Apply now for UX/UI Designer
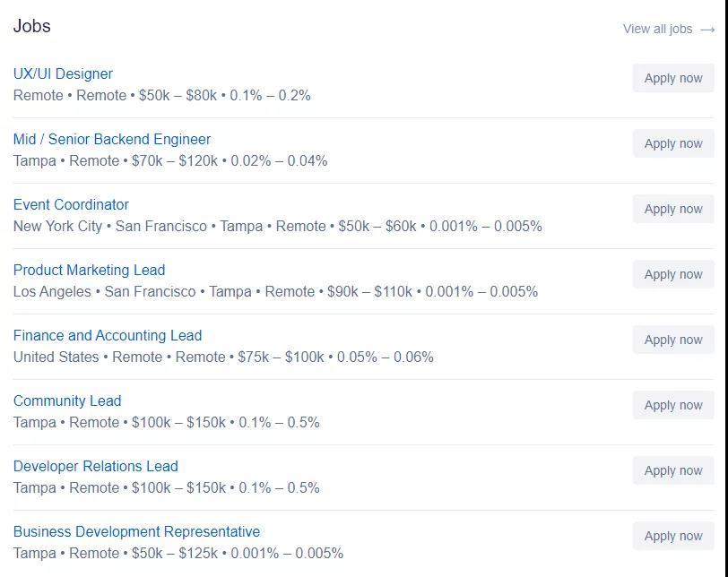728x577 pixels. coord(672,78)
